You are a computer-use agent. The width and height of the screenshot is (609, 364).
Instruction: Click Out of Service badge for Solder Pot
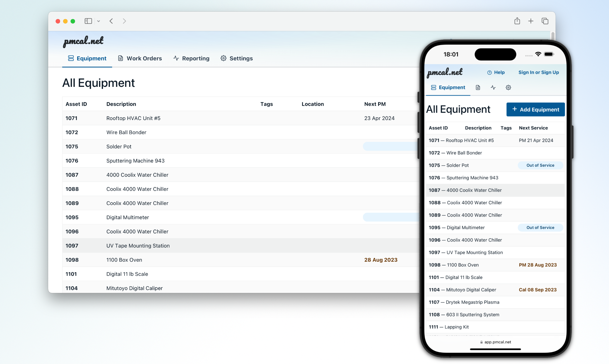(x=540, y=165)
